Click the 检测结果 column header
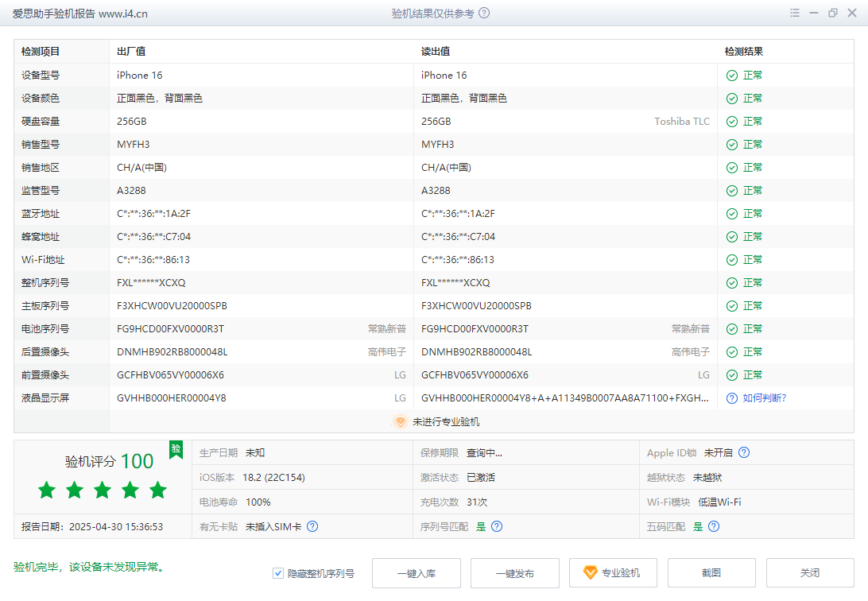868x601 pixels. click(x=744, y=52)
